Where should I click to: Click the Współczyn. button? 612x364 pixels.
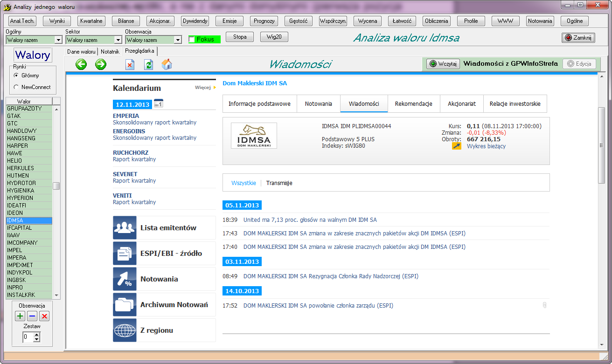pos(333,21)
